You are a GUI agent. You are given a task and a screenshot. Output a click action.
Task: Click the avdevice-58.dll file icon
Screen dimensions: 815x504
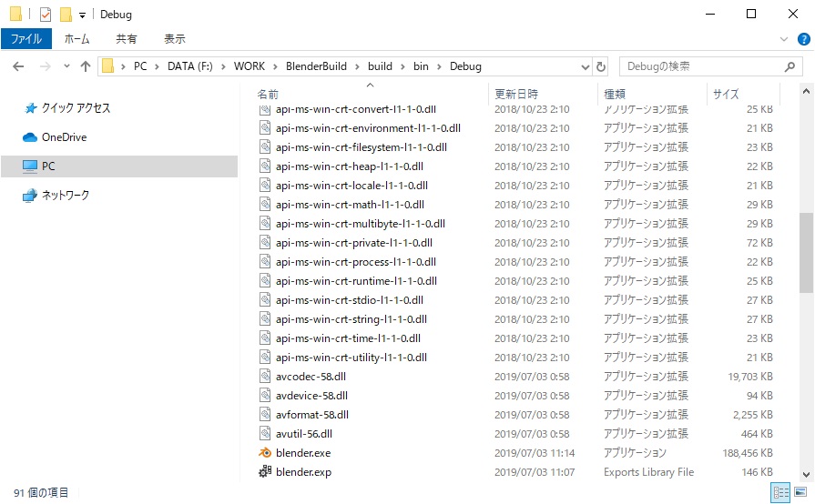click(265, 396)
